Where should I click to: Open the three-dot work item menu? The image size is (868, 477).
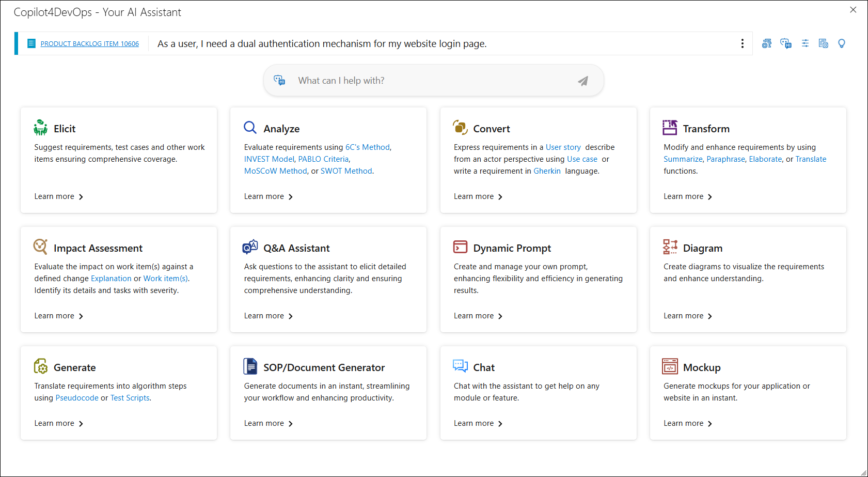coord(743,43)
